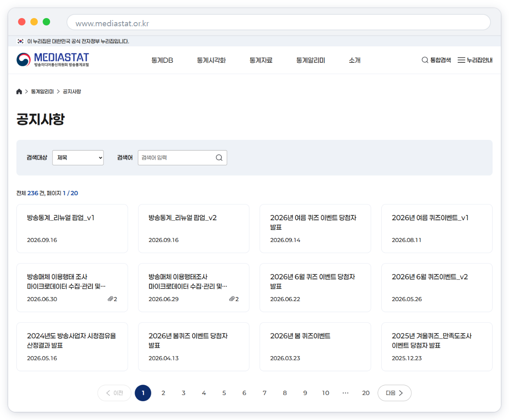Viewport: 509px width, 420px height.
Task: Jump to last page 20
Action: 366,393
